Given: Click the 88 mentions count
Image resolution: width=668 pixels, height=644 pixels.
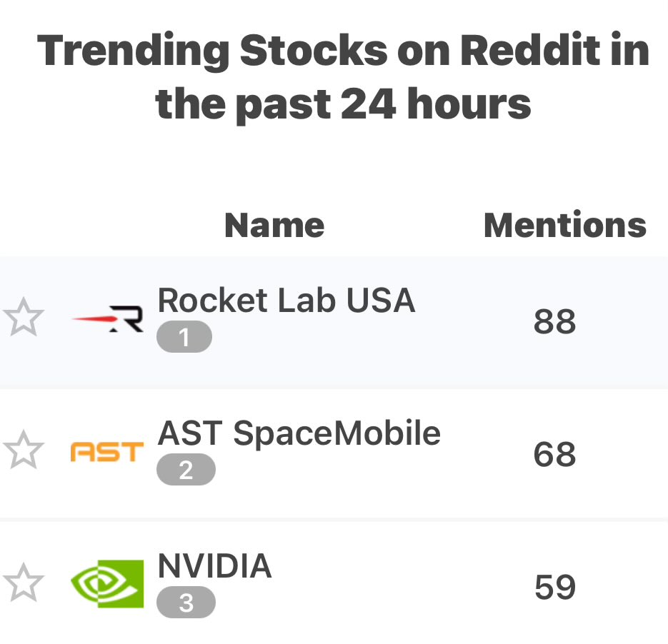Looking at the screenshot, I should coord(554,321).
